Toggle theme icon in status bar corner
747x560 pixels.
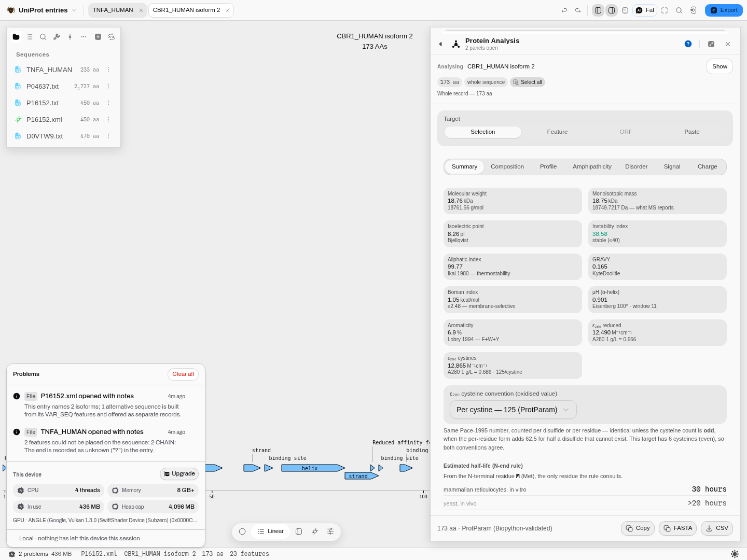[x=735, y=554]
